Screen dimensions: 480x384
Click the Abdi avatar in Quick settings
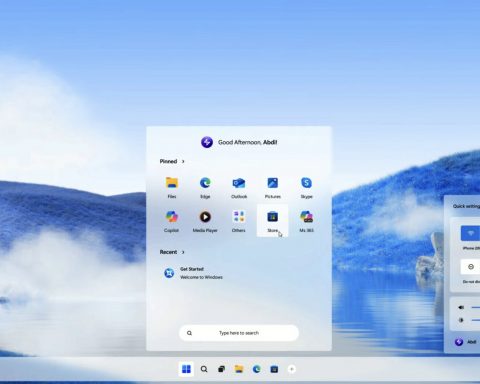459,342
